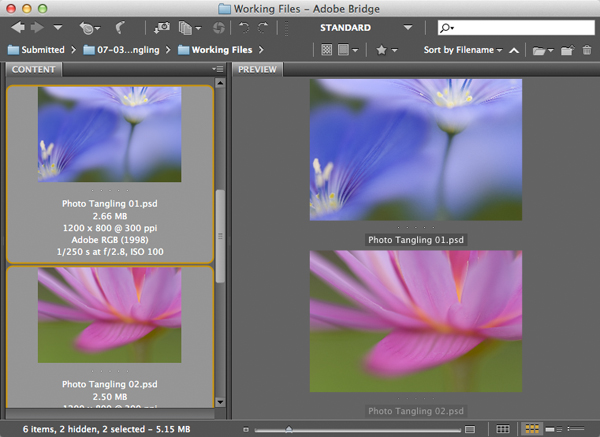Go back with the left arrow

pos(18,28)
